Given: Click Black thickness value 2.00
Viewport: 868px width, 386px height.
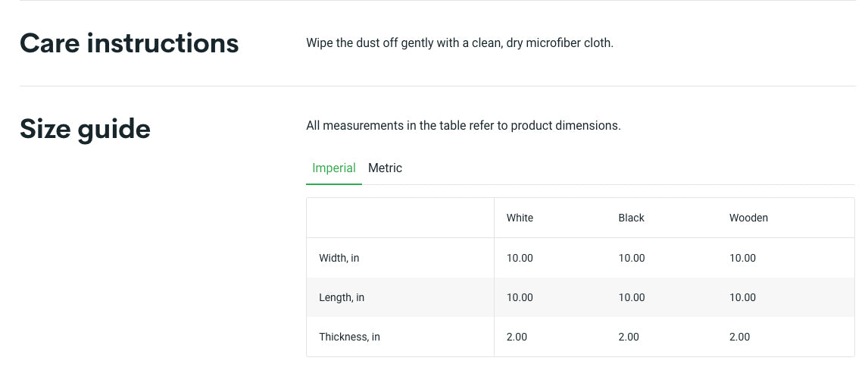Looking at the screenshot, I should (628, 337).
